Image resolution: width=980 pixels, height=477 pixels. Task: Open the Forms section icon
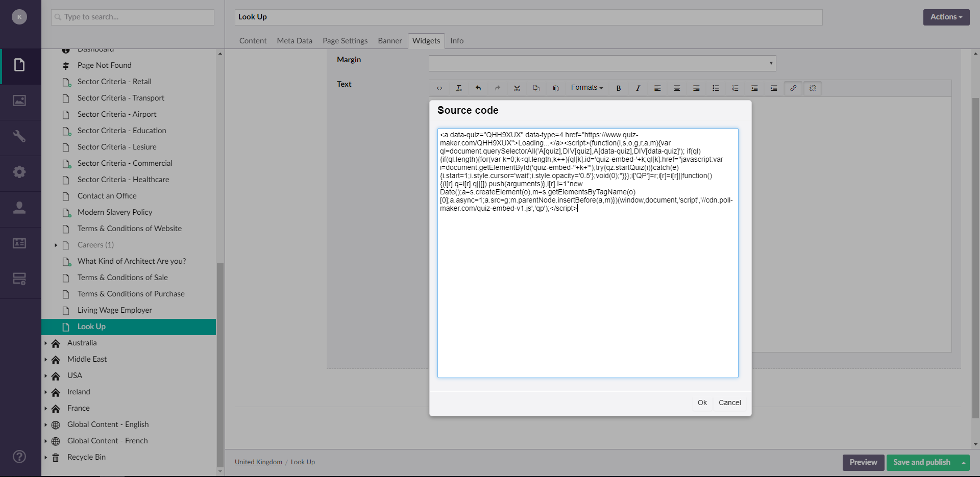point(19,279)
